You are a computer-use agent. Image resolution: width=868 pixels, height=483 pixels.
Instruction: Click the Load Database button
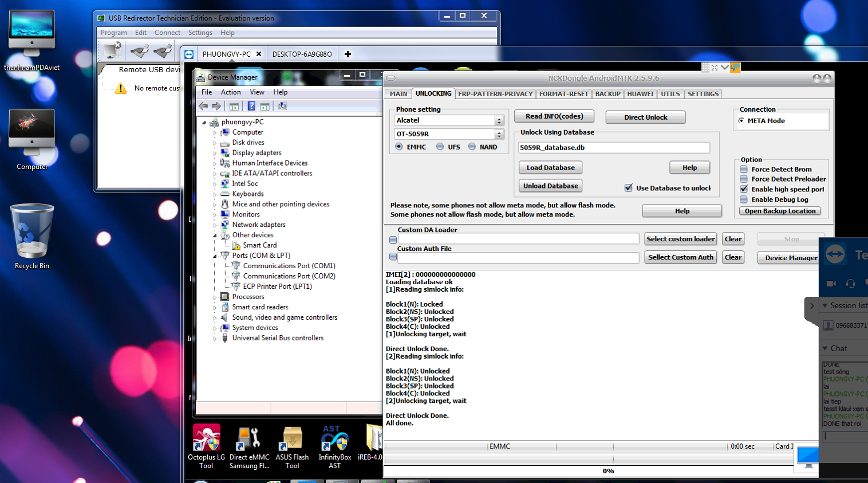(551, 167)
